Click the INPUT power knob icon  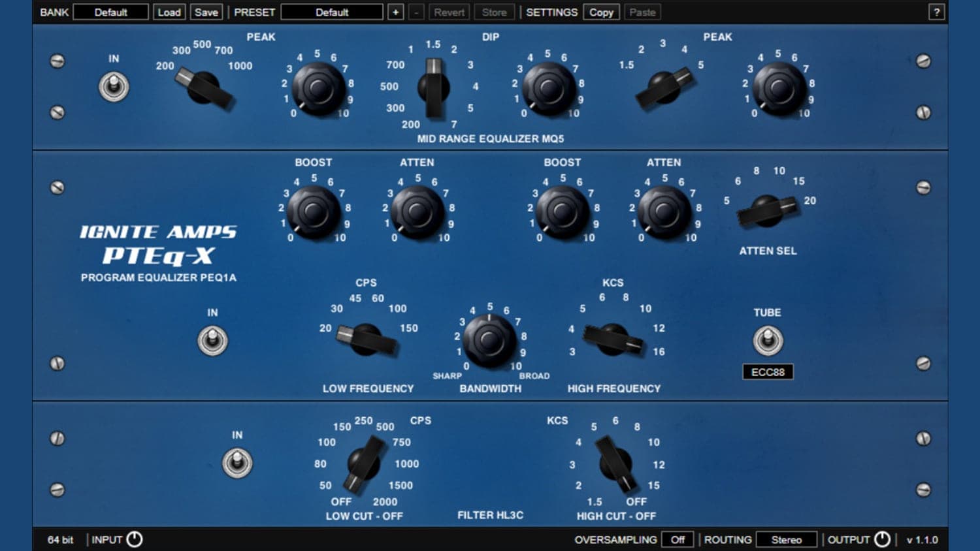pyautogui.click(x=135, y=539)
